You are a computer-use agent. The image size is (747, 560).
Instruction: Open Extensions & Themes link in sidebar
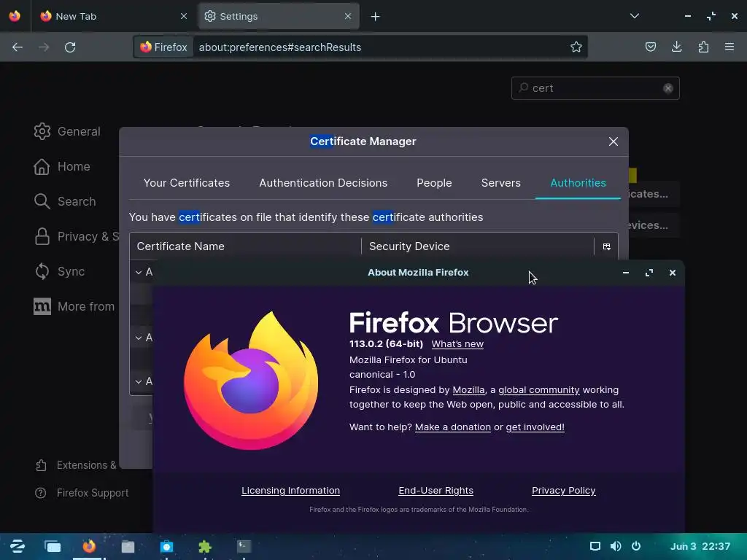point(76,465)
